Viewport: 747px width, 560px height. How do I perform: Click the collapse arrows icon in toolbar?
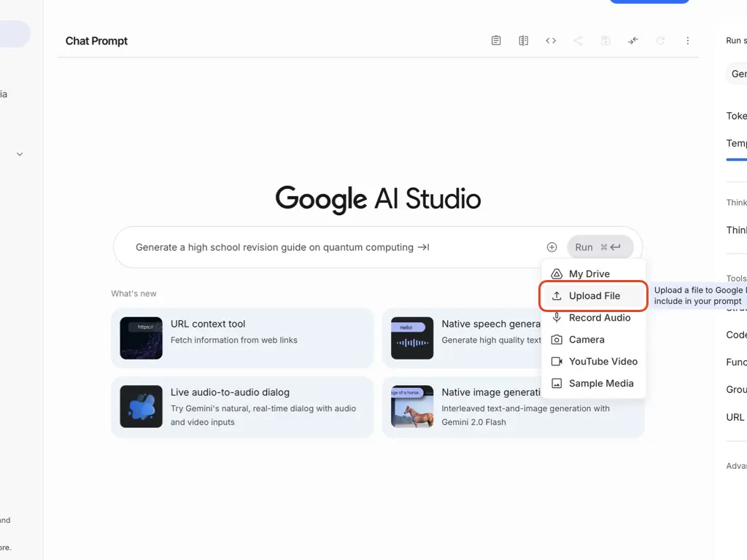coord(632,41)
